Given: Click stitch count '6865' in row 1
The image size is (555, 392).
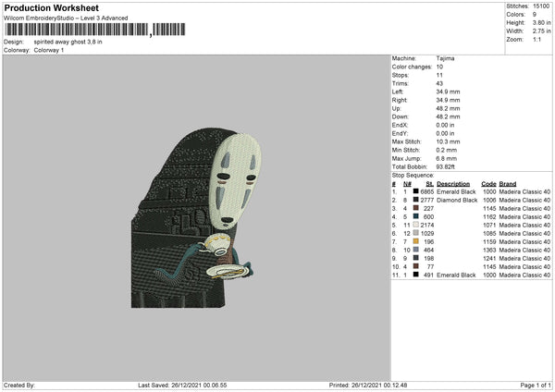Looking at the screenshot, I should point(426,191).
